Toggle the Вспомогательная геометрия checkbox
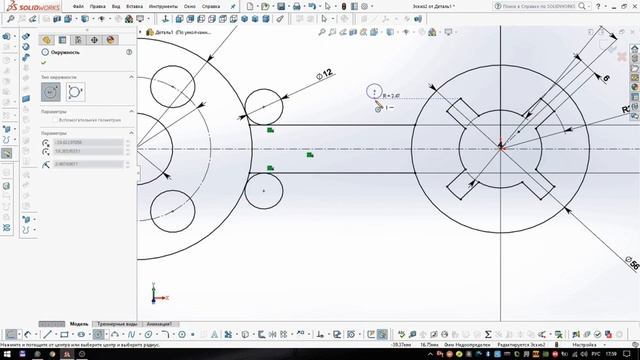This screenshot has height=360, width=640. (55, 120)
